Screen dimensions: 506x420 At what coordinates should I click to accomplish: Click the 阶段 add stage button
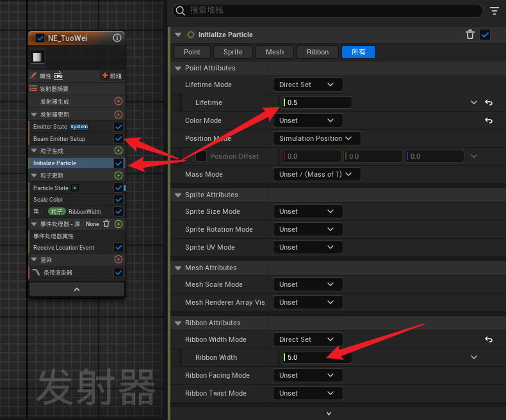(111, 76)
